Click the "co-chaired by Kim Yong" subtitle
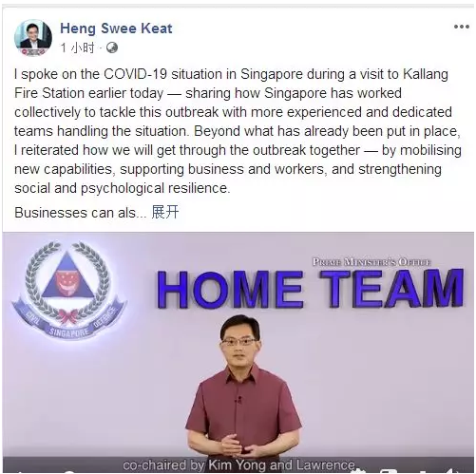 (239, 465)
